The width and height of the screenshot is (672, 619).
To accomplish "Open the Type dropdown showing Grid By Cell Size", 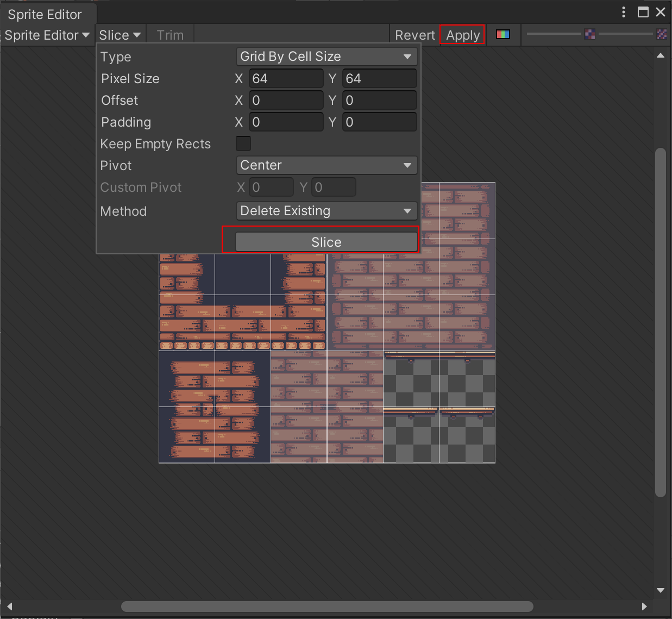I will point(326,57).
